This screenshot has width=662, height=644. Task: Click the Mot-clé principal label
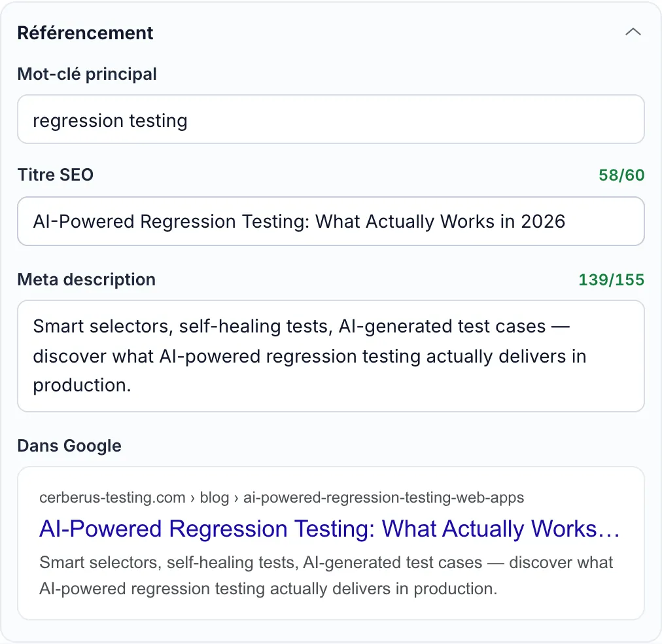(x=87, y=74)
